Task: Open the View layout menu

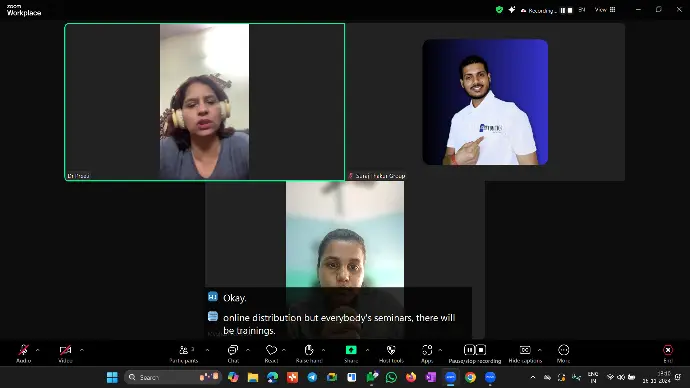Action: click(605, 10)
